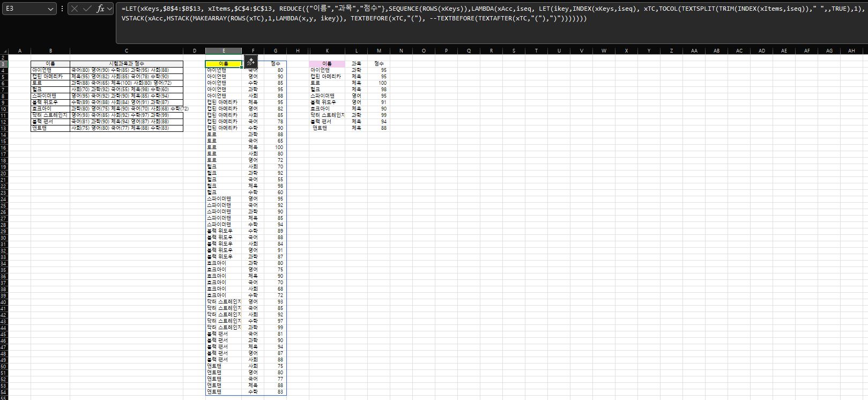868x400 pixels.
Task: Click the pink 이름 header cell
Action: pos(327,64)
